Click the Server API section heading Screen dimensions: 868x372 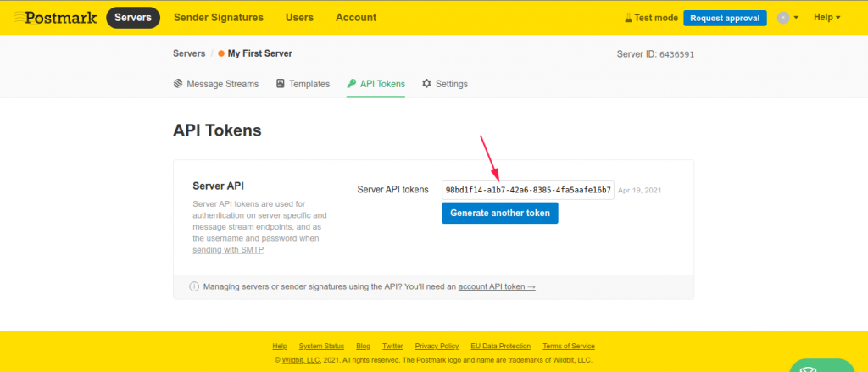[x=218, y=186]
